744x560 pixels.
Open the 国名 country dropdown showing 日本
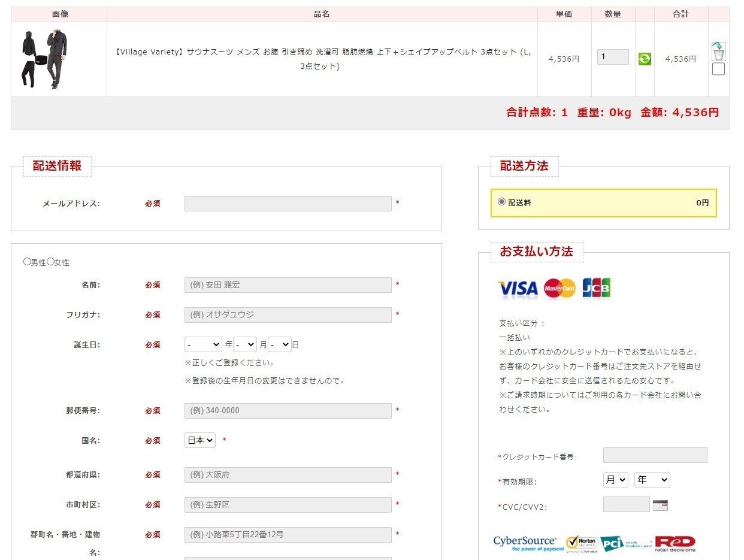pyautogui.click(x=199, y=440)
